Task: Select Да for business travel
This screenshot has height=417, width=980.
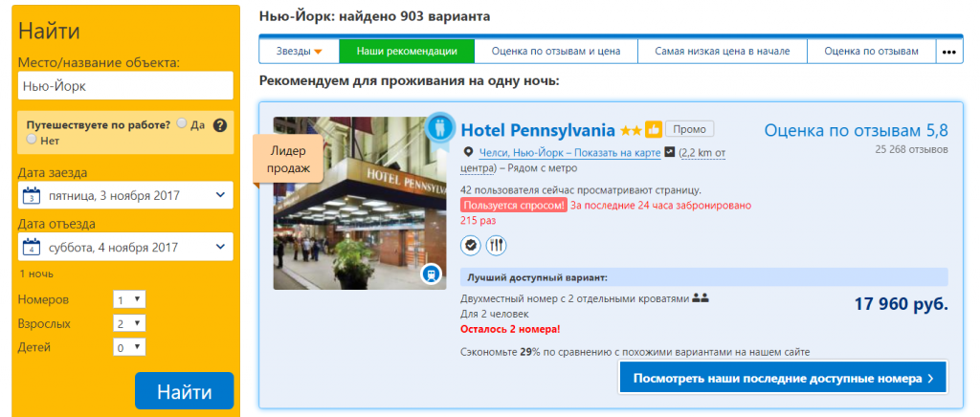Action: (x=182, y=123)
